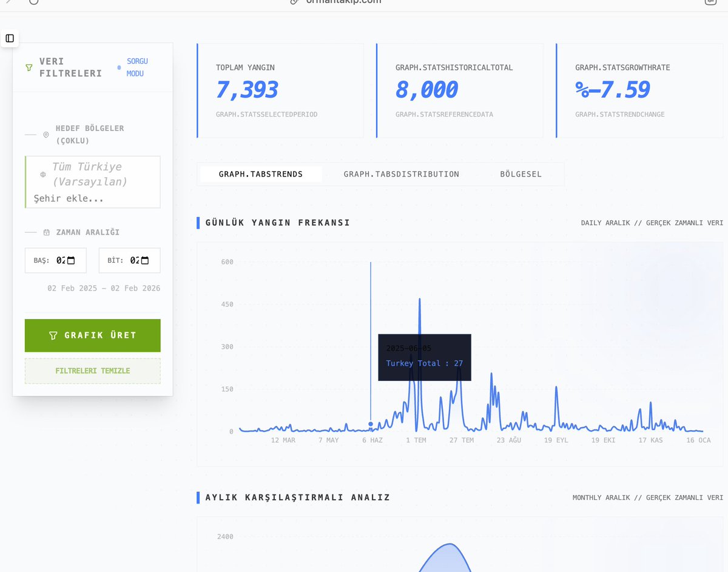Click the '02 Feb 2025 – 02 Feb 2026' range text
This screenshot has height=572, width=728.
click(x=104, y=288)
